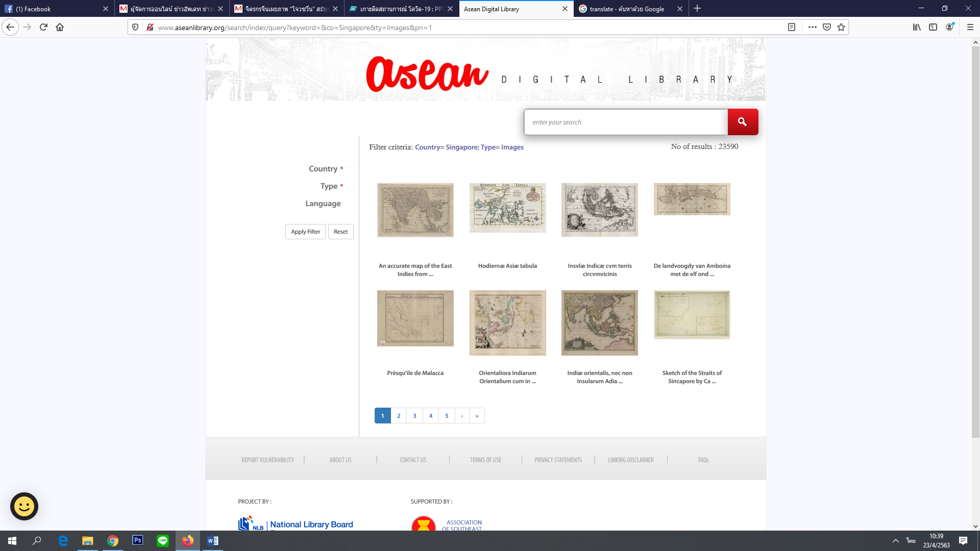
Task: Switch to the Facebook tab
Action: (51, 9)
